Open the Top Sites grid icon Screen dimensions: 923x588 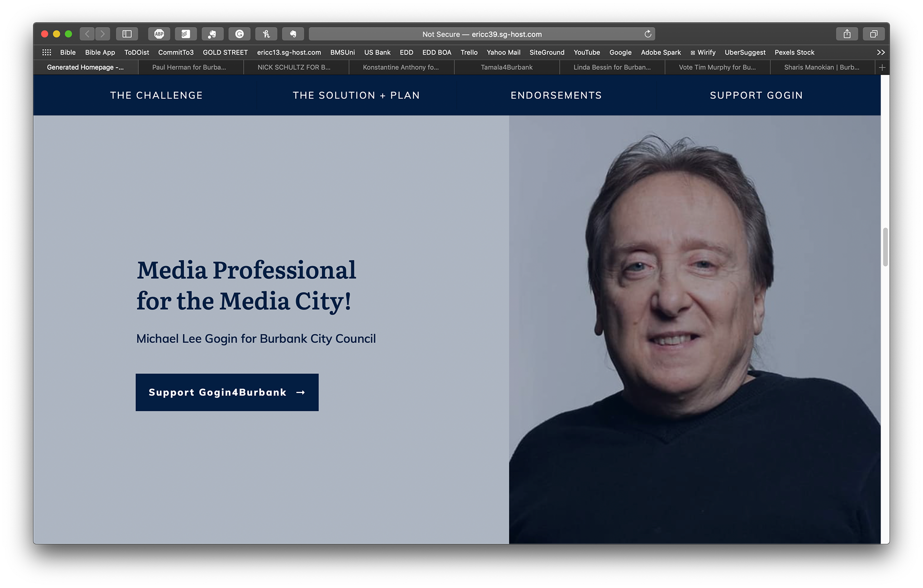pyautogui.click(x=47, y=52)
